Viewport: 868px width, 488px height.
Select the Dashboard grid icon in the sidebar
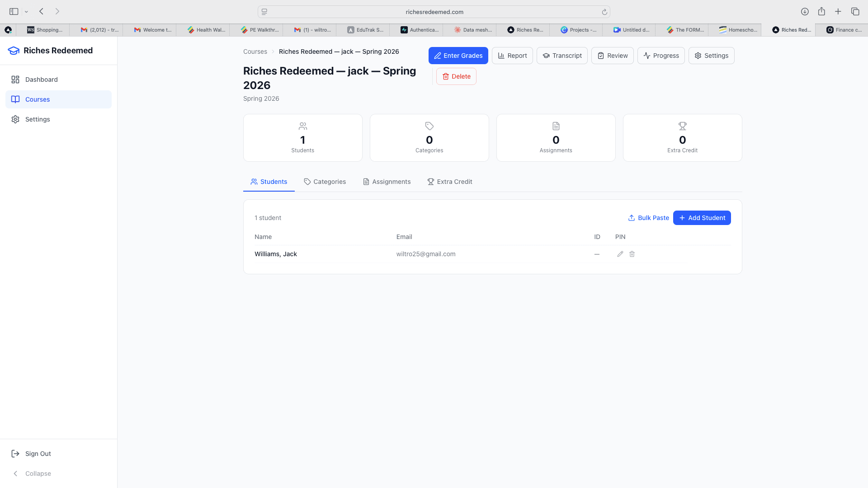point(15,80)
